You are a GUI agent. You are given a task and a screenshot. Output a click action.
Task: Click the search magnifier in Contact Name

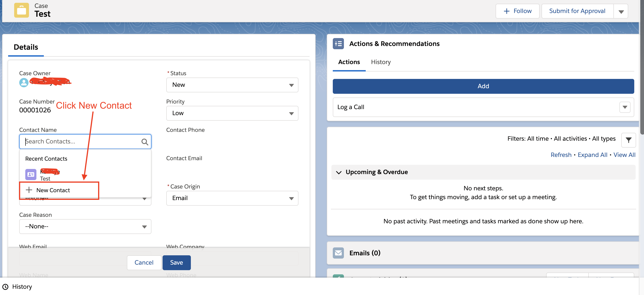pos(144,142)
